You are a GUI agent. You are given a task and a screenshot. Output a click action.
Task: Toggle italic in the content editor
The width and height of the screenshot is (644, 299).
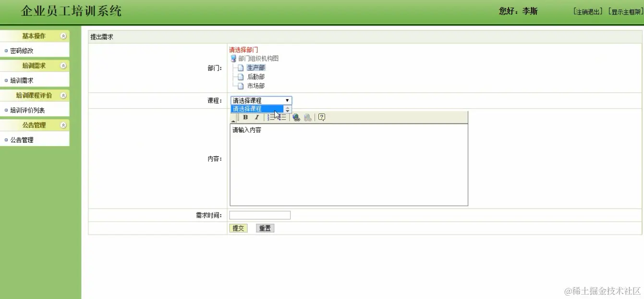click(x=257, y=117)
